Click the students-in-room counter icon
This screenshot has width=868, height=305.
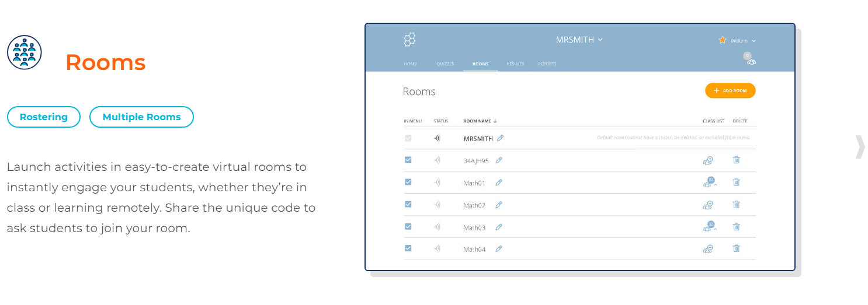tap(750, 59)
